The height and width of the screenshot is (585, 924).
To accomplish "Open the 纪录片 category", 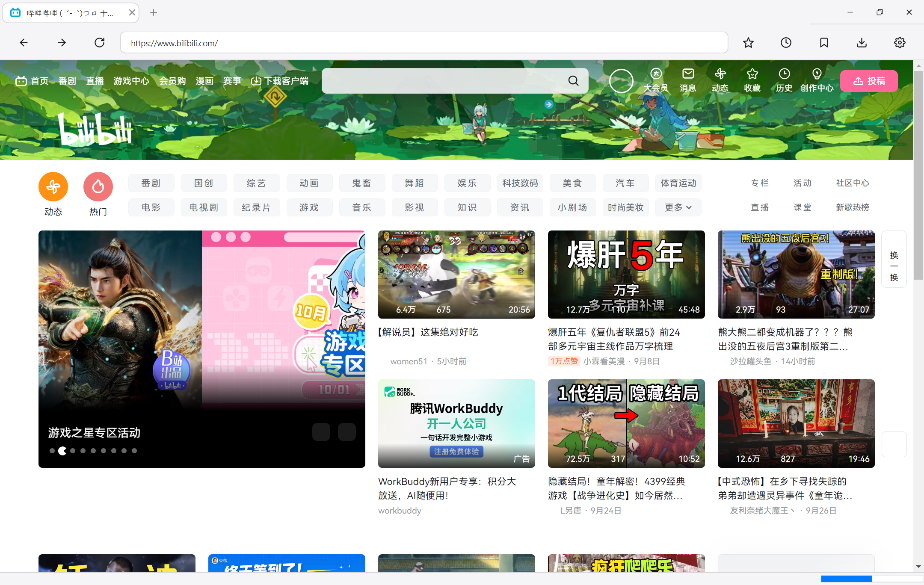I will [256, 207].
